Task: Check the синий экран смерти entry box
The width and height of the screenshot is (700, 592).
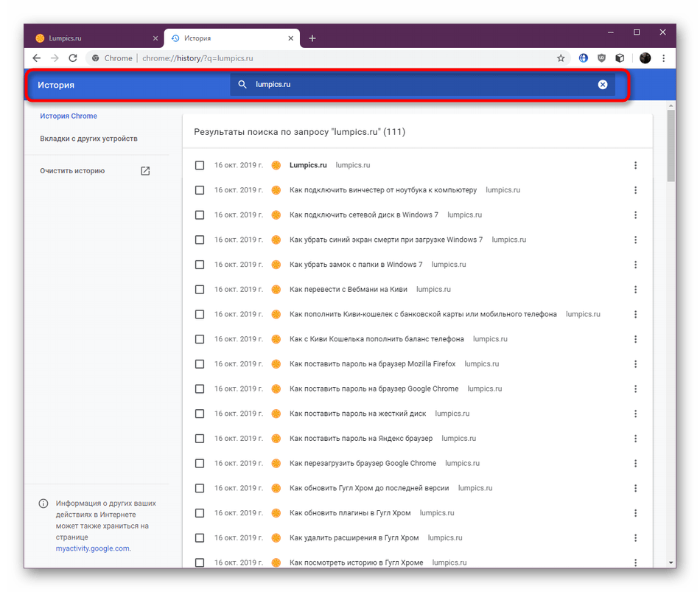Action: pos(200,240)
